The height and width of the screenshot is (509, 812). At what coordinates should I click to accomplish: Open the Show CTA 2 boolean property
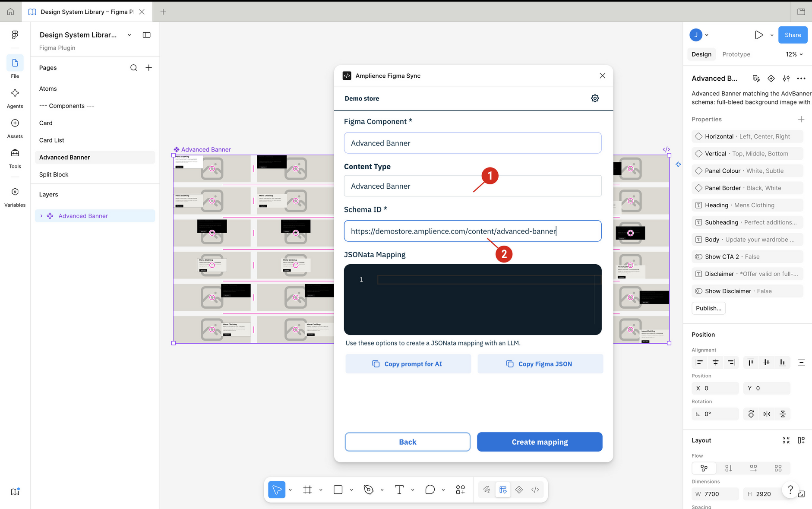[x=747, y=257]
